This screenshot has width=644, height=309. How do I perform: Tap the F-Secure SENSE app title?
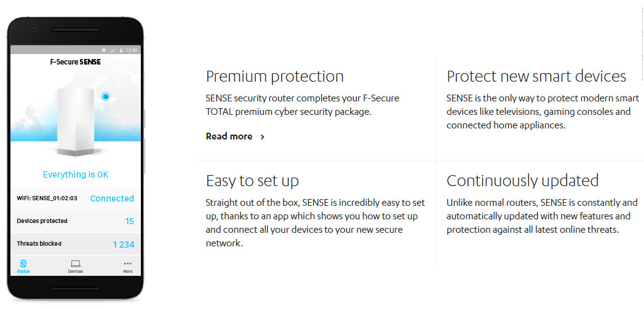(x=76, y=62)
